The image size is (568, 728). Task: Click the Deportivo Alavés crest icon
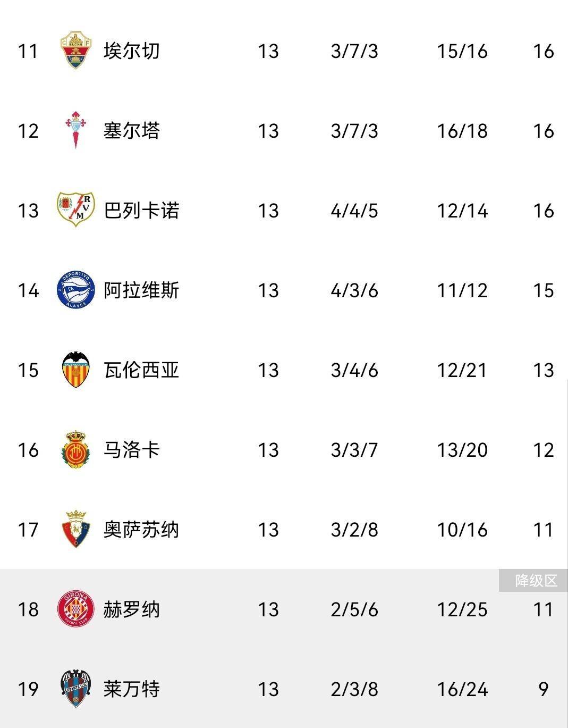[x=75, y=290]
